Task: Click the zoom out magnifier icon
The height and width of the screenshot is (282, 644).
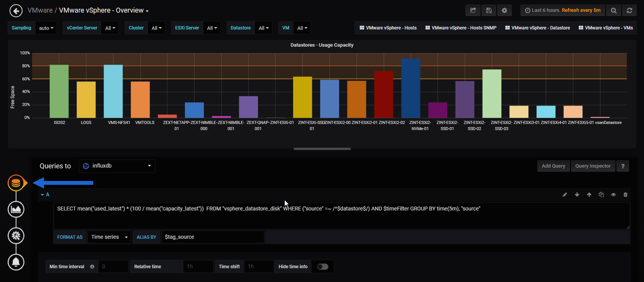Action: [x=614, y=10]
